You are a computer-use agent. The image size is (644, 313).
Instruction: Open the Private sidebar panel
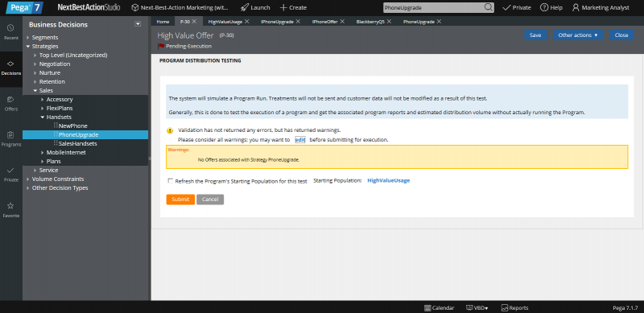[x=11, y=174]
